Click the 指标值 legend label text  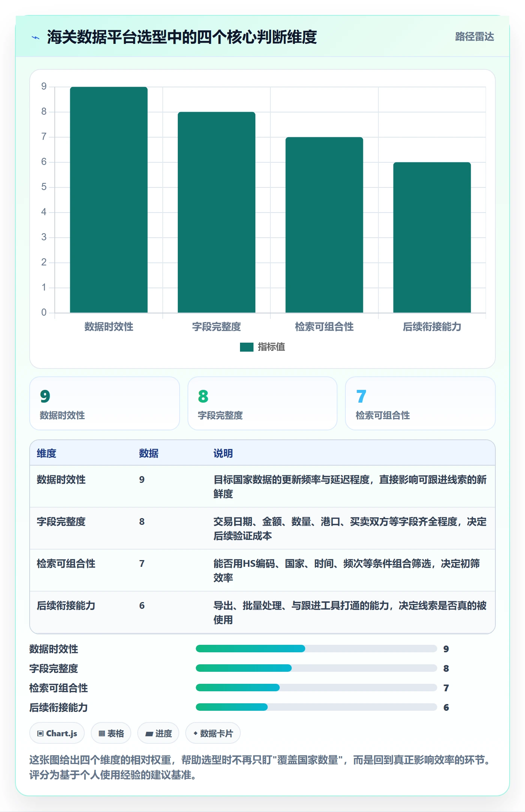click(271, 347)
